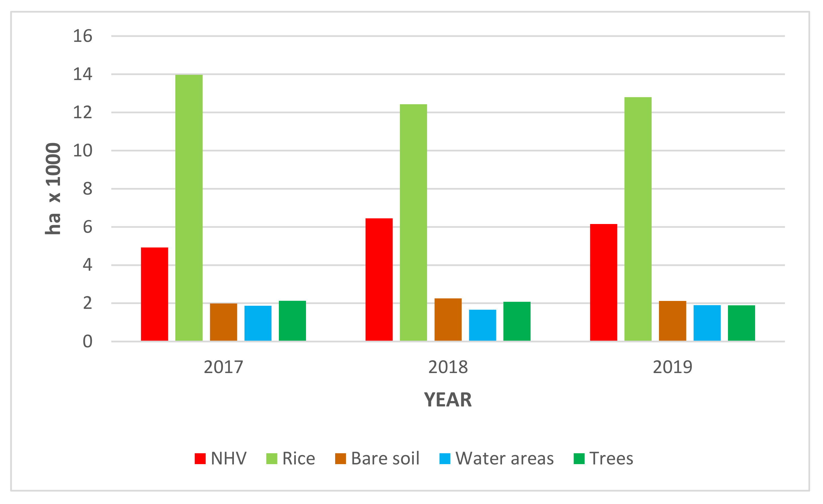This screenshot has width=823, height=504.
Task: Click the blue Water areas legend swatch
Action: 445,458
